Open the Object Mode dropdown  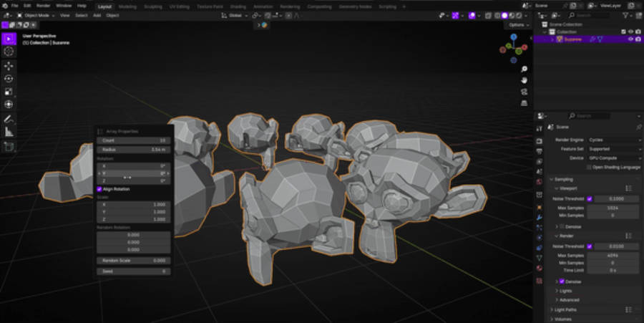tap(36, 15)
